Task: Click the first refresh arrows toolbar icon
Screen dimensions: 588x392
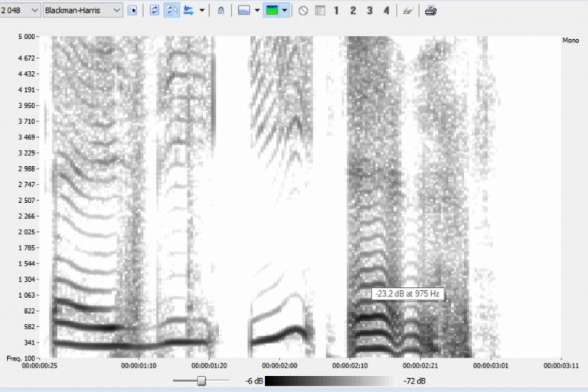Action: [155, 11]
